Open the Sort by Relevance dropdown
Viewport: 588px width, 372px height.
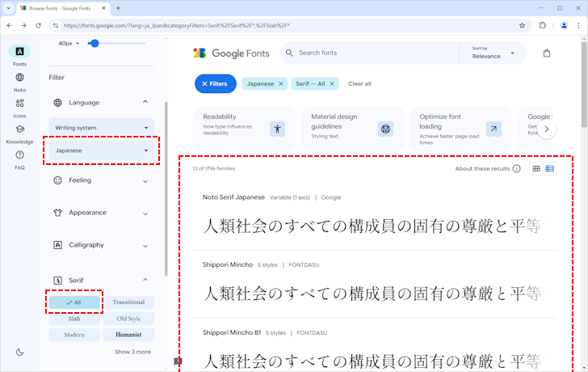coord(493,53)
